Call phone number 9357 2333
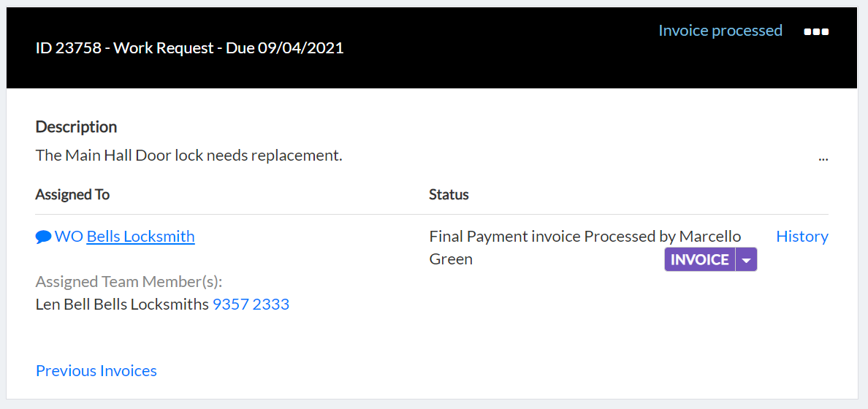This screenshot has width=868, height=409. pyautogui.click(x=251, y=304)
